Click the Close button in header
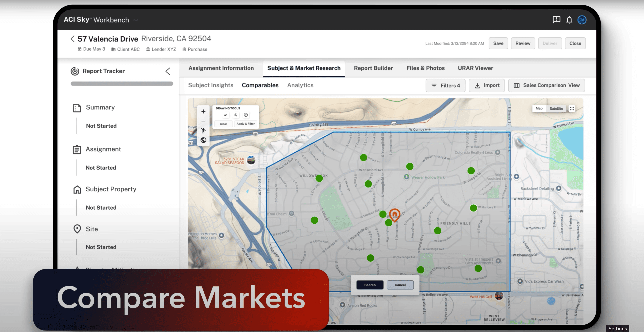644x332 pixels. tap(575, 43)
